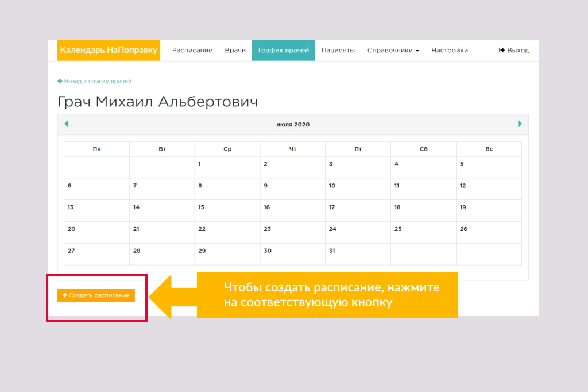Select day 6 in the Пн column
The image size is (588, 392).
[x=96, y=189]
